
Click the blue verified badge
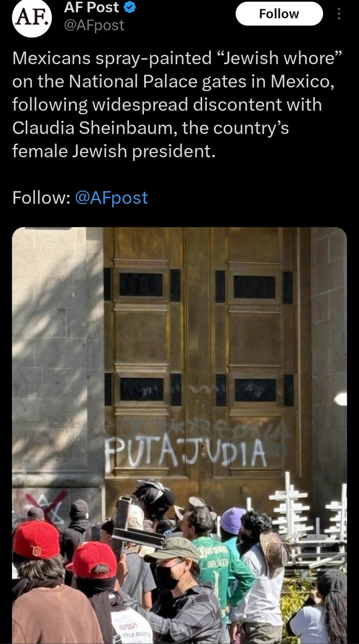[130, 8]
